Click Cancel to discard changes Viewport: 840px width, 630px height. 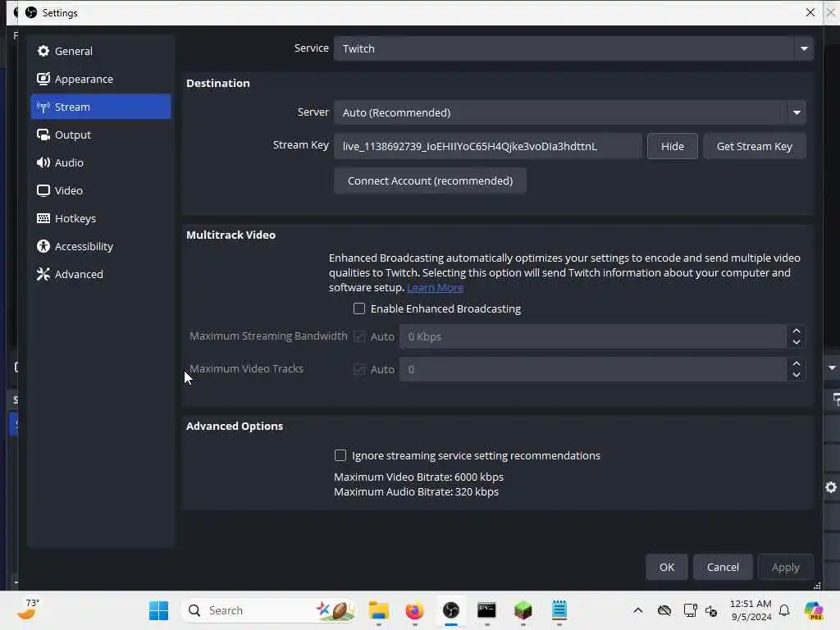(723, 567)
